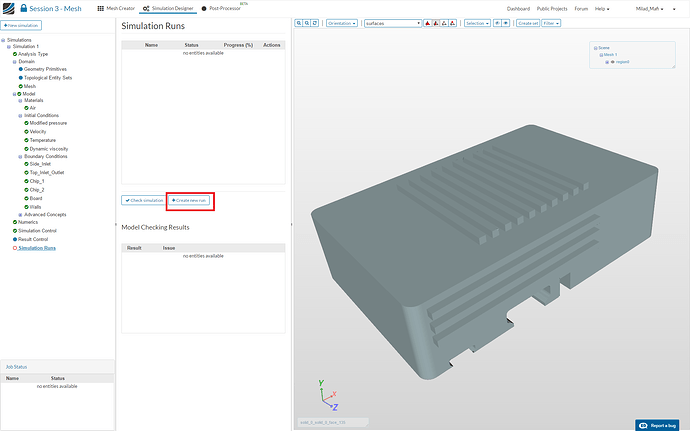Select the second red pyramid picking mode
The height and width of the screenshot is (431, 690).
point(436,23)
